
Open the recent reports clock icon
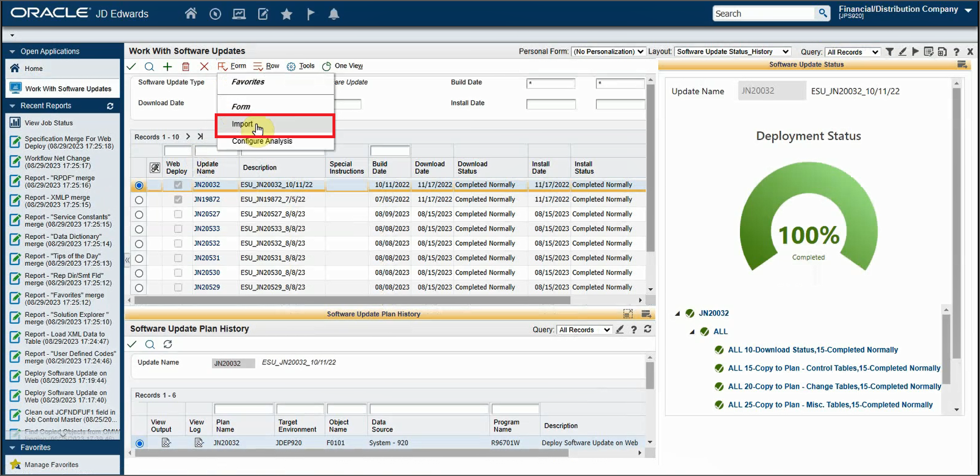[215, 14]
